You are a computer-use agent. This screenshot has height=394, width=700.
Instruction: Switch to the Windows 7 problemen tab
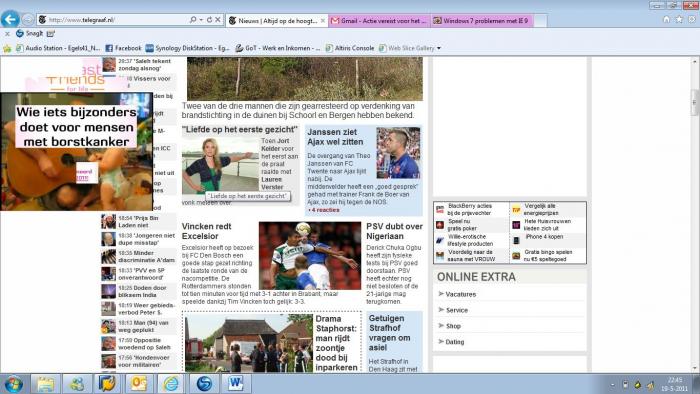pos(482,21)
